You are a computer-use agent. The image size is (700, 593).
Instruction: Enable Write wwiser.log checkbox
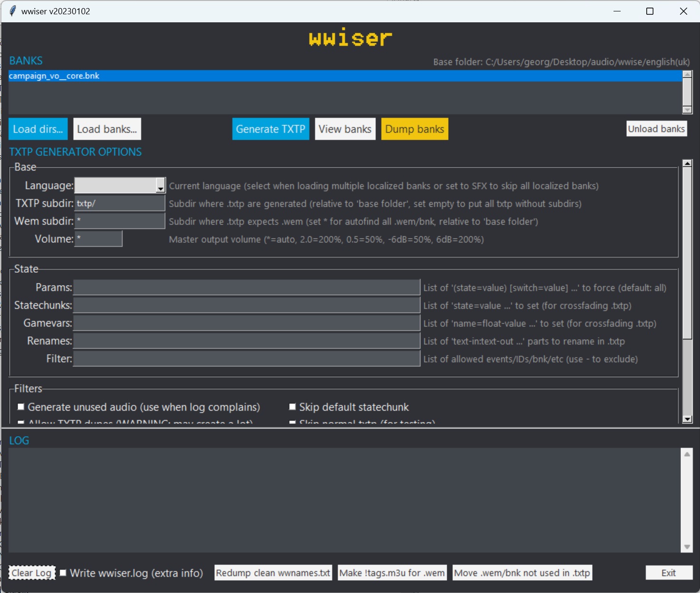[63, 573]
